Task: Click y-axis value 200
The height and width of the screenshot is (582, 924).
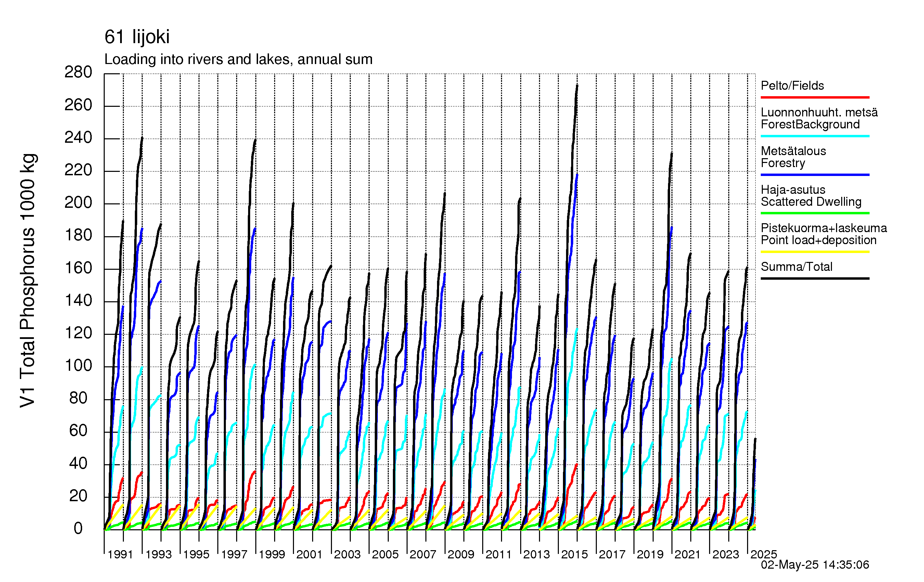Action: click(78, 203)
